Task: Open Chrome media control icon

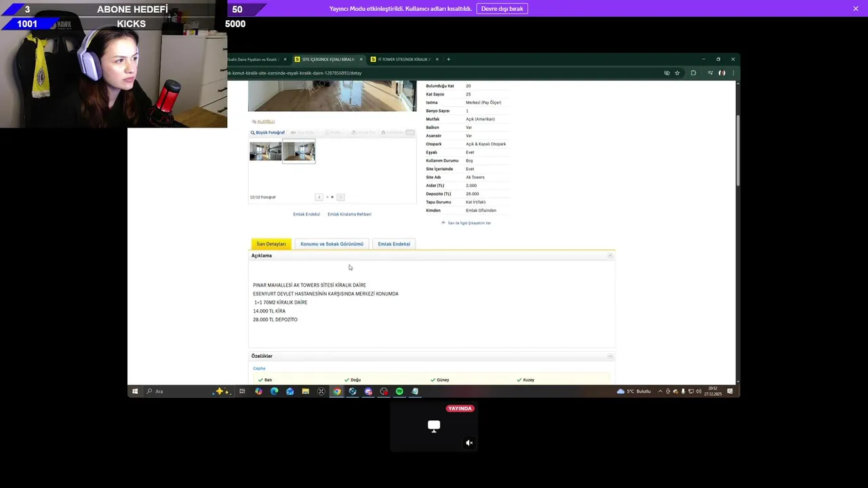Action: (x=710, y=73)
